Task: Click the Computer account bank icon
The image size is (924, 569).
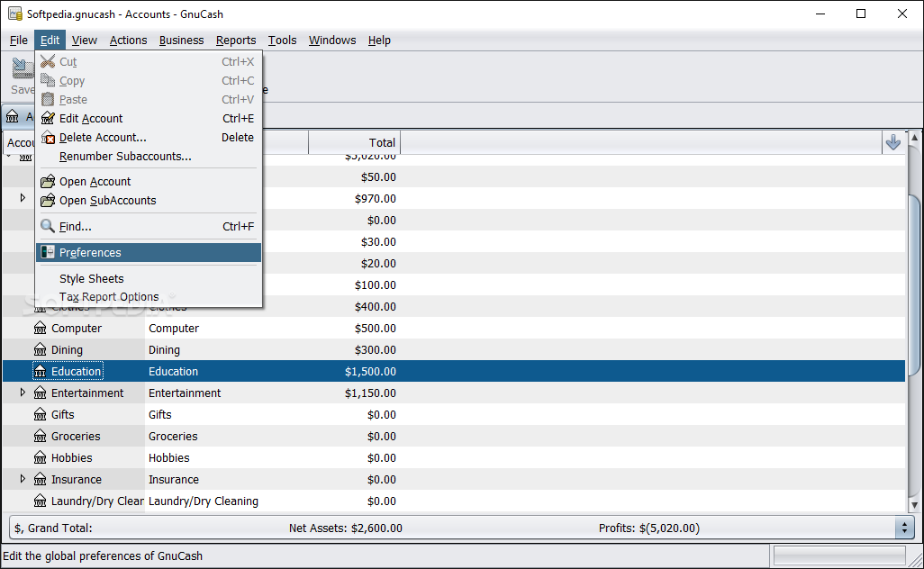Action: click(40, 328)
